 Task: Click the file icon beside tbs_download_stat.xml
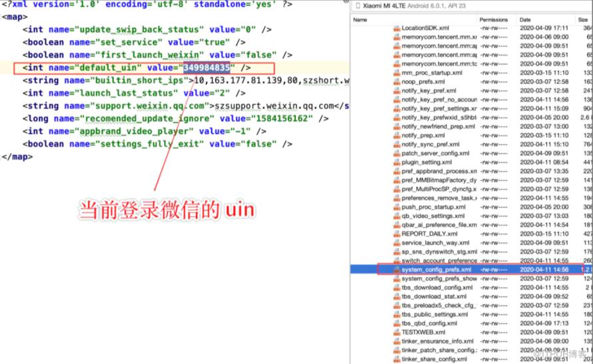(396, 296)
